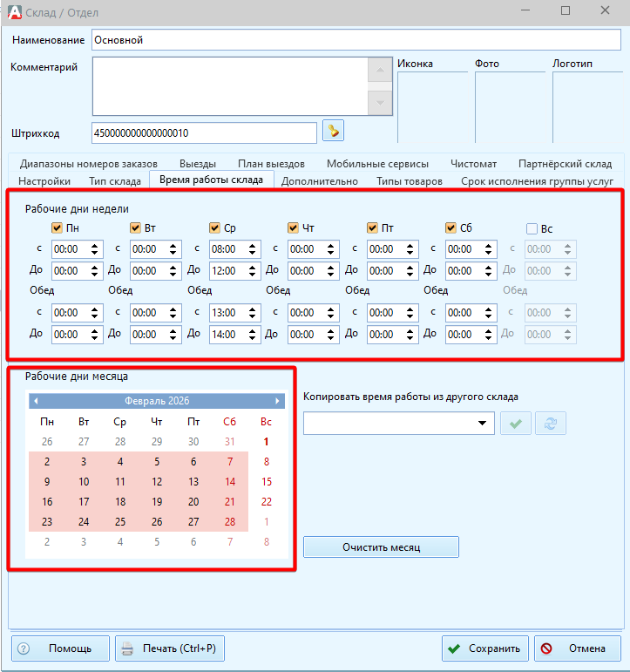Open Партнёрский склад tab
630x672 pixels.
point(565,164)
